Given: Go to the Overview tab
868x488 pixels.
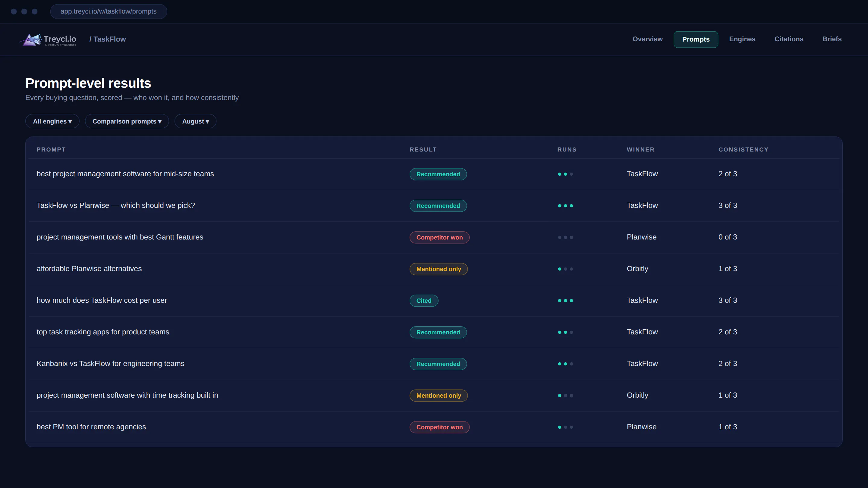Looking at the screenshot, I should [x=647, y=39].
